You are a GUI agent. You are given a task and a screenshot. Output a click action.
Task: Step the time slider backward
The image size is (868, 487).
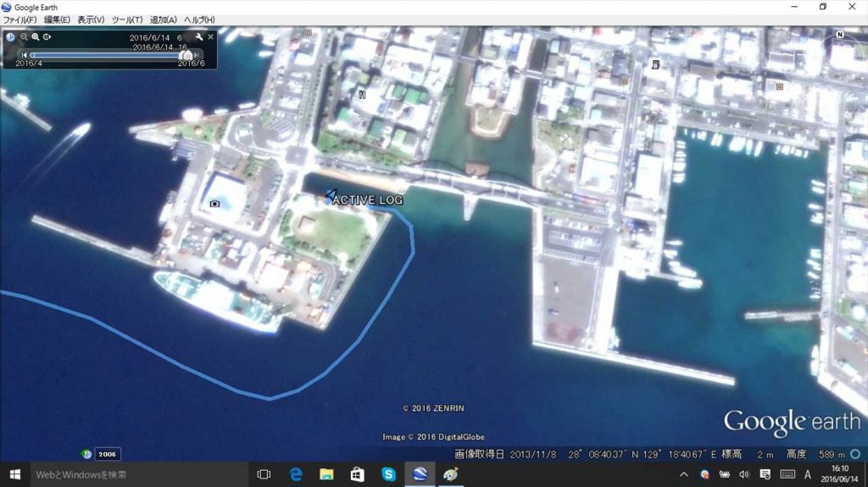tap(24, 55)
